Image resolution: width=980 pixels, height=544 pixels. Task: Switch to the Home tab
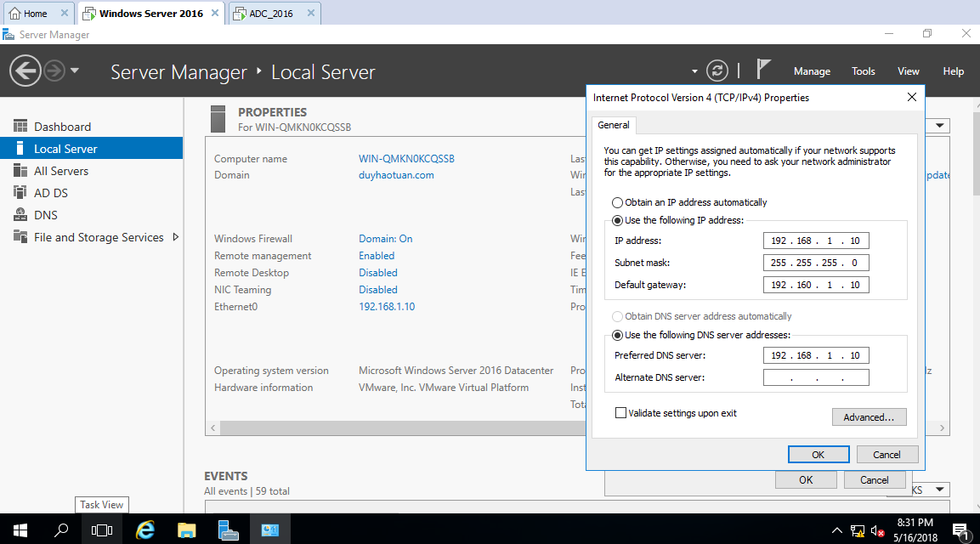tap(37, 13)
